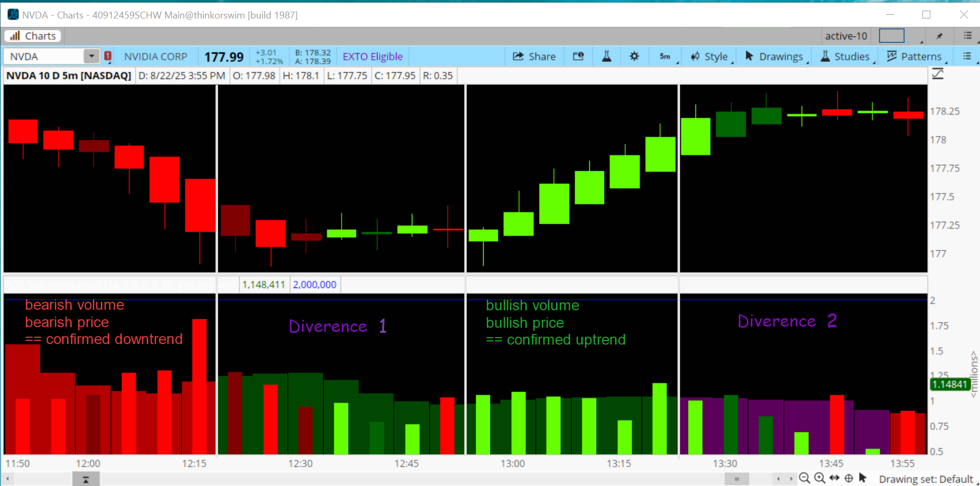Click the flask icon beside the gear

coord(607,56)
